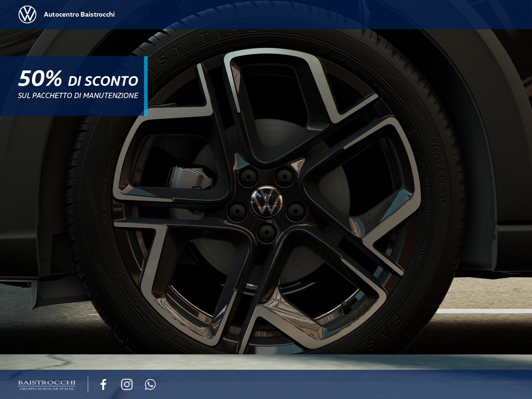The image size is (532, 399).
Task: Click the lug nut right of VW emblem
Action: click(295, 211)
